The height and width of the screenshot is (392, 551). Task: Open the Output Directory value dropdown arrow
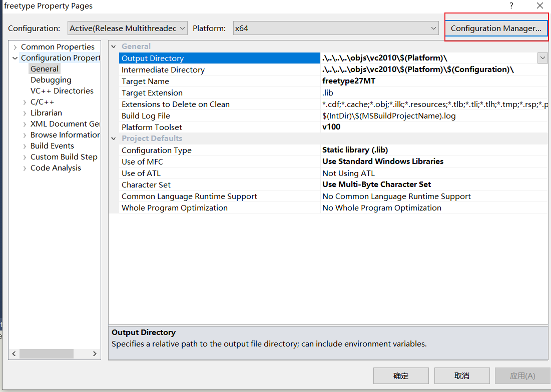click(x=542, y=58)
